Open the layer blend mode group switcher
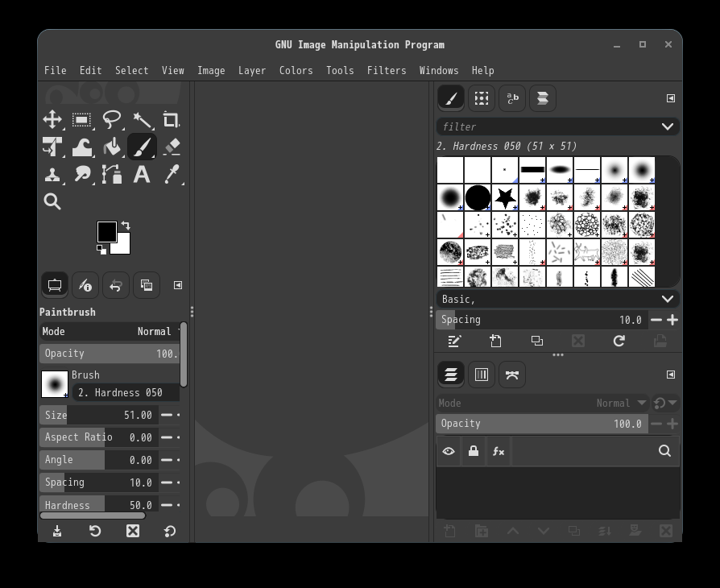Screen dimensions: 720x588 (x=664, y=404)
